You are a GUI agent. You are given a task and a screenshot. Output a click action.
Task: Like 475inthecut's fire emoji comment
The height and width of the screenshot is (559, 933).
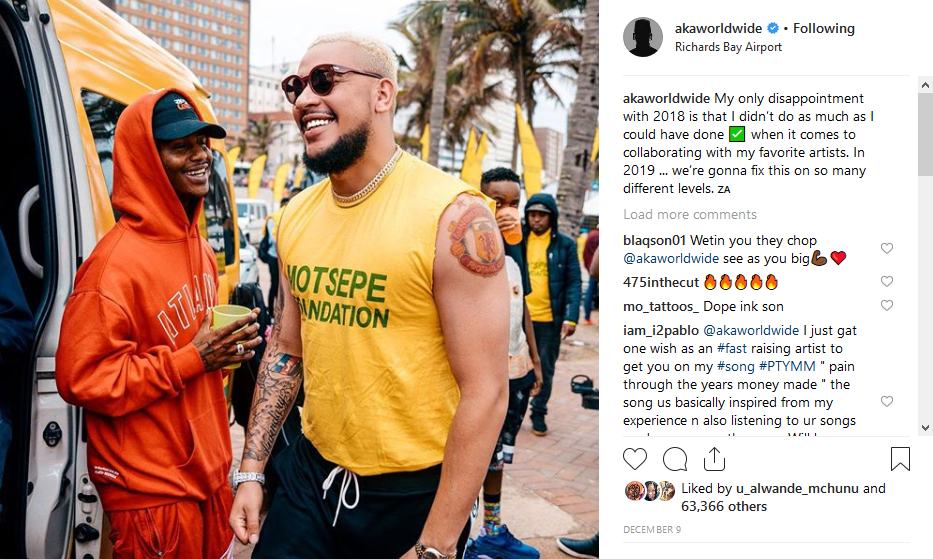887,281
